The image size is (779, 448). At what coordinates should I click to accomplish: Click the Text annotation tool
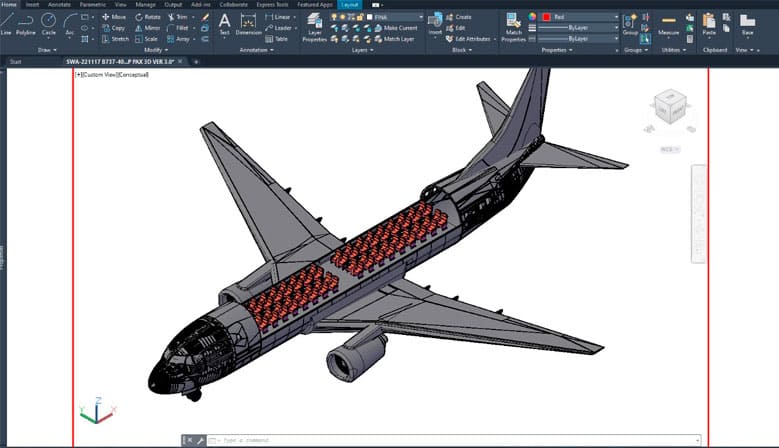point(224,23)
